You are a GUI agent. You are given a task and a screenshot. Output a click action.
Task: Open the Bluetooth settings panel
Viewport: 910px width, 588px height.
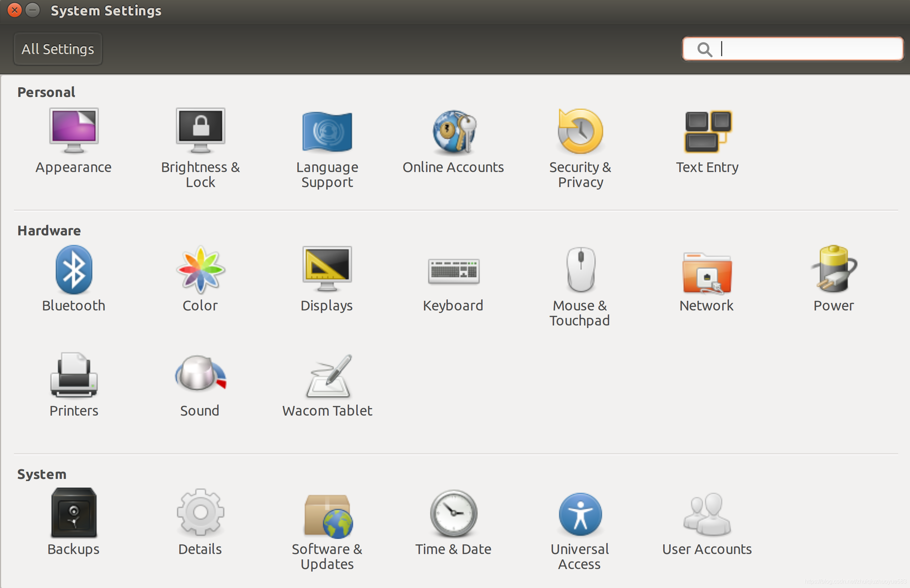[x=74, y=270]
